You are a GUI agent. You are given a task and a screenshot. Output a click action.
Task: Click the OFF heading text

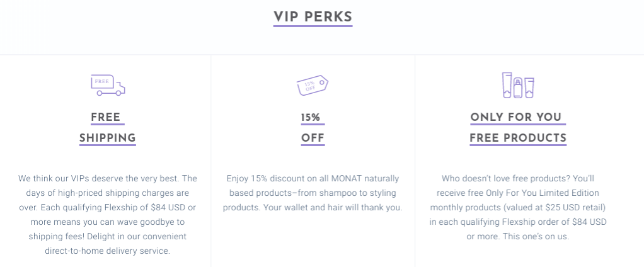[313, 138]
